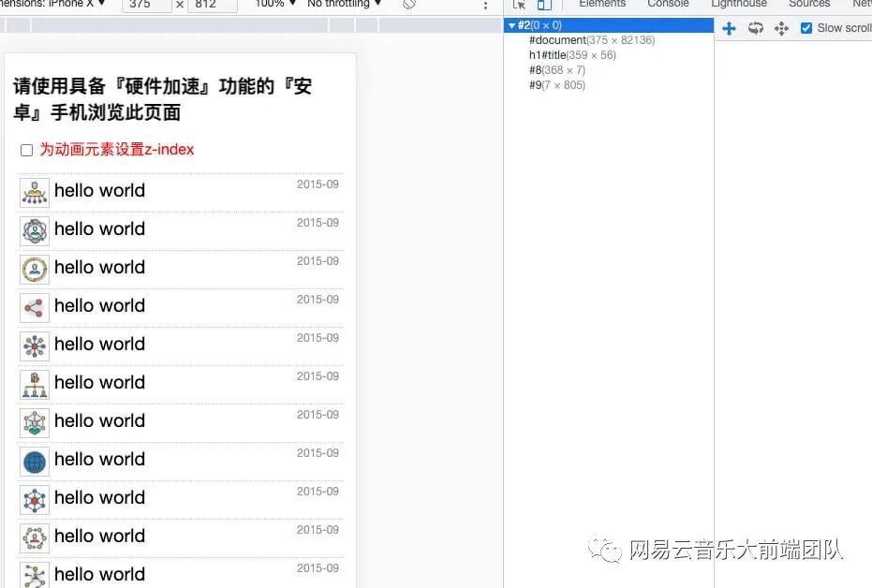Click the toggle device toolbar icon
The height and width of the screenshot is (588, 872).
544,6
